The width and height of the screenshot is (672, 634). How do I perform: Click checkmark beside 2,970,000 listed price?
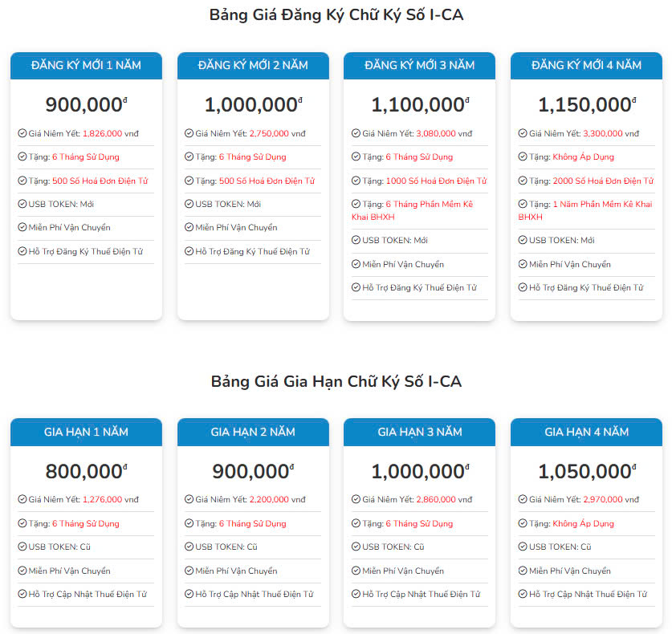click(x=523, y=499)
